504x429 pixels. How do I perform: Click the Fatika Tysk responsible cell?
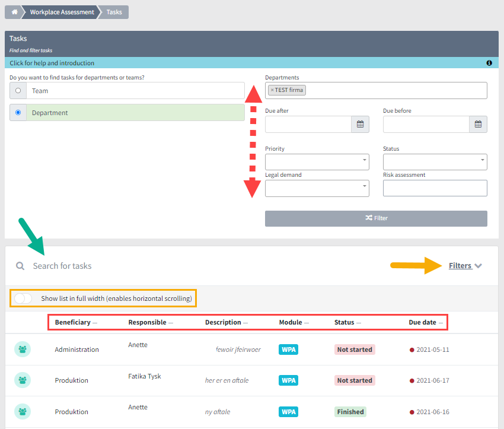[145, 376]
